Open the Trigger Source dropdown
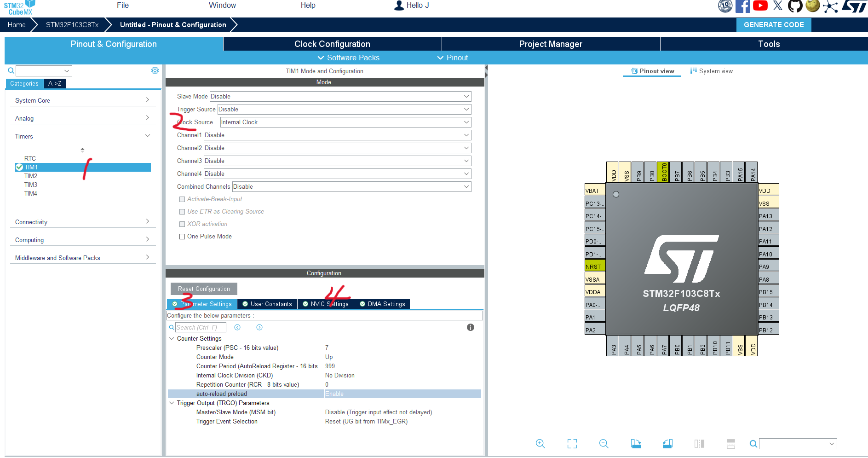The width and height of the screenshot is (868, 458). point(344,109)
